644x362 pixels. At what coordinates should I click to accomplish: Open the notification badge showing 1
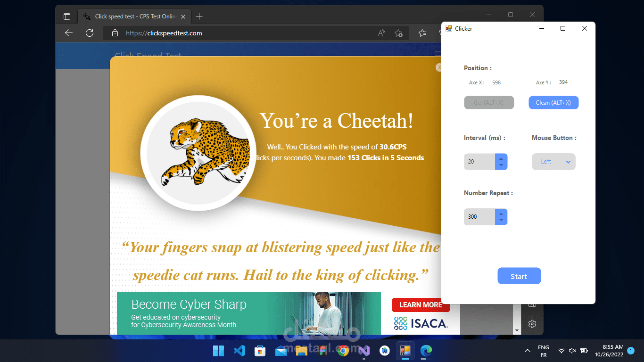631,351
